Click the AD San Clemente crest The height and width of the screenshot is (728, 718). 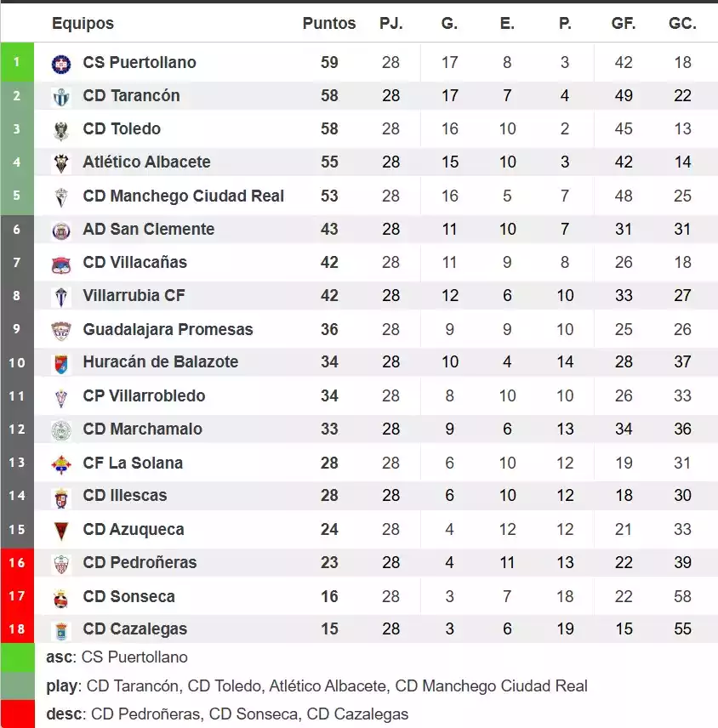61,230
